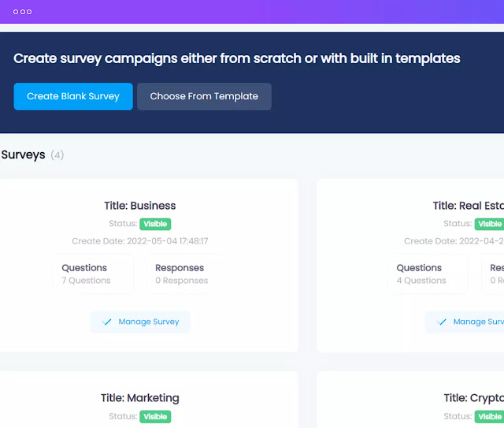
Task: Open Manage Survey for Business card
Action: click(x=140, y=322)
